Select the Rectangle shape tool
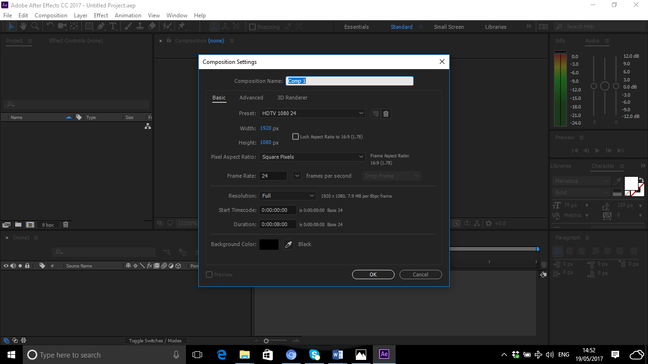The height and width of the screenshot is (364, 648). coord(89,26)
